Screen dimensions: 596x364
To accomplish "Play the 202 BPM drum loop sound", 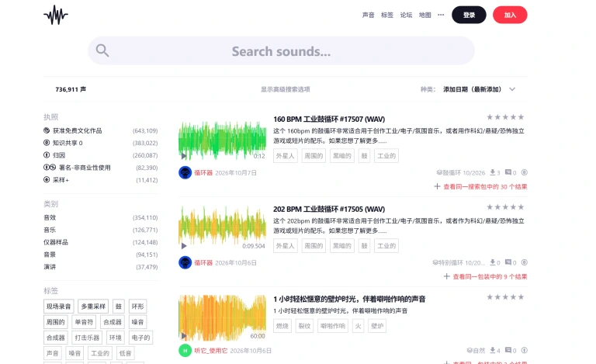I will 184,246.
